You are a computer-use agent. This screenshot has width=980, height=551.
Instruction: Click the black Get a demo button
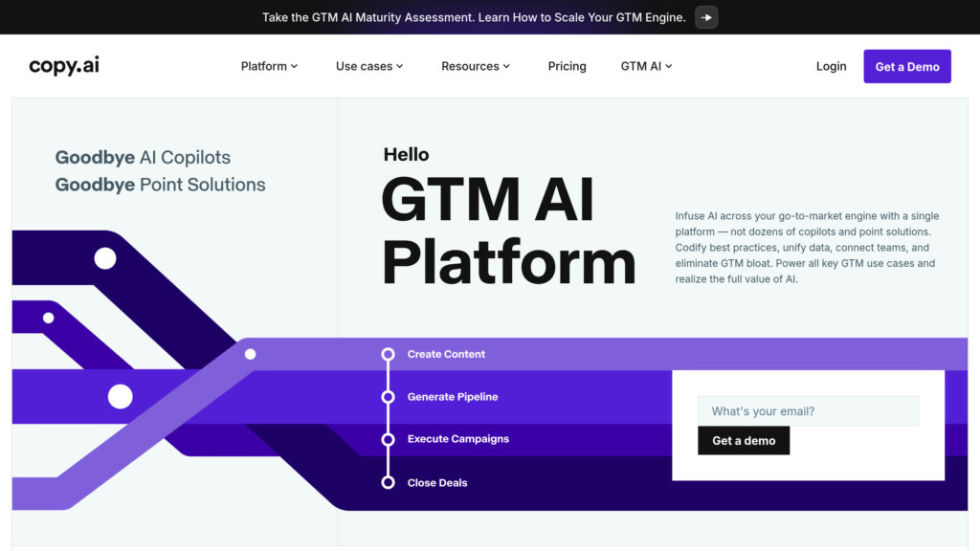pos(744,441)
